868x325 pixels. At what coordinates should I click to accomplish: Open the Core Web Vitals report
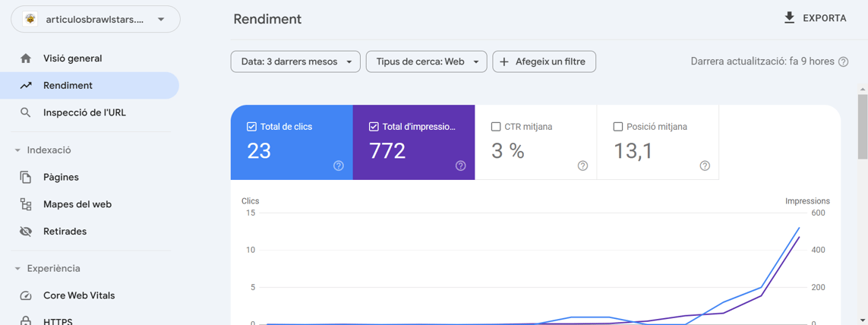coord(79,295)
